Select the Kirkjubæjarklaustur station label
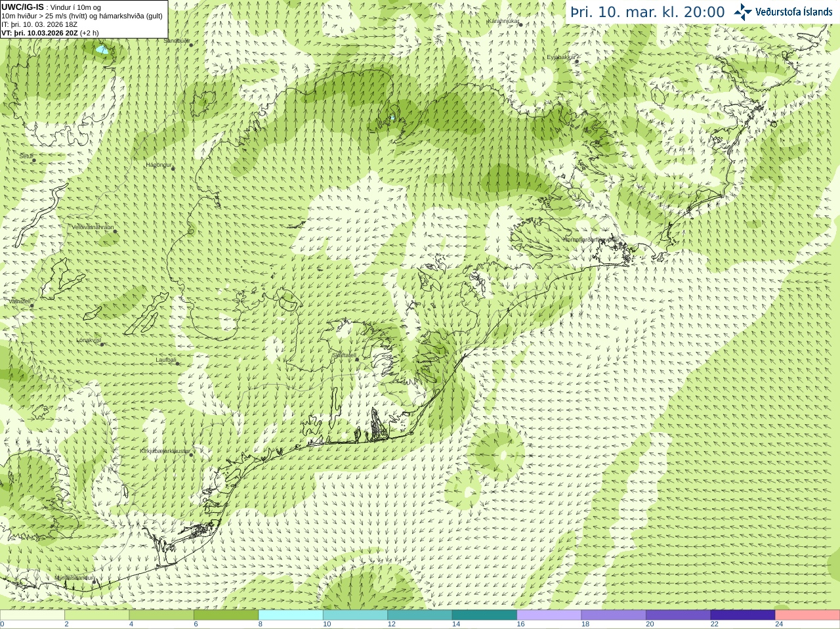The width and height of the screenshot is (840, 629). click(165, 451)
